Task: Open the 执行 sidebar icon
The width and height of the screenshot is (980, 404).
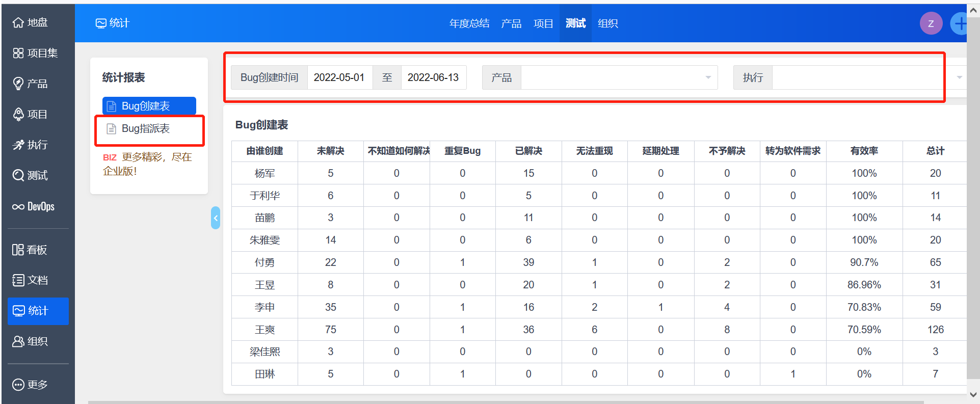Action: (x=18, y=145)
